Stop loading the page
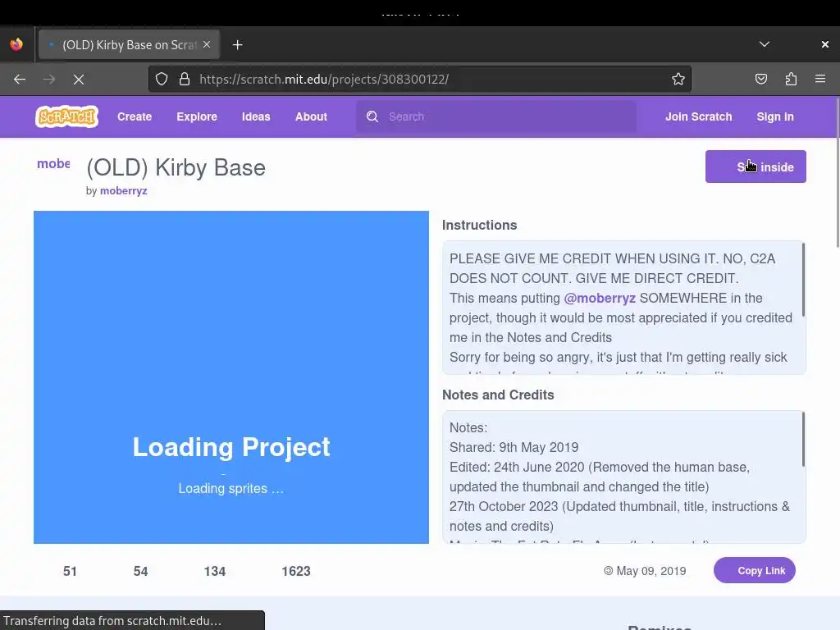840x630 pixels. (79, 80)
